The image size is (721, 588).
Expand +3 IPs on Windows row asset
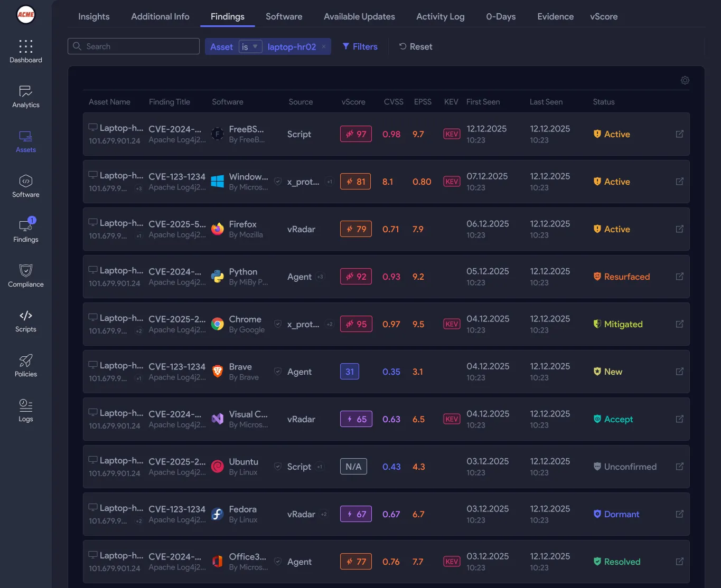[x=139, y=188]
